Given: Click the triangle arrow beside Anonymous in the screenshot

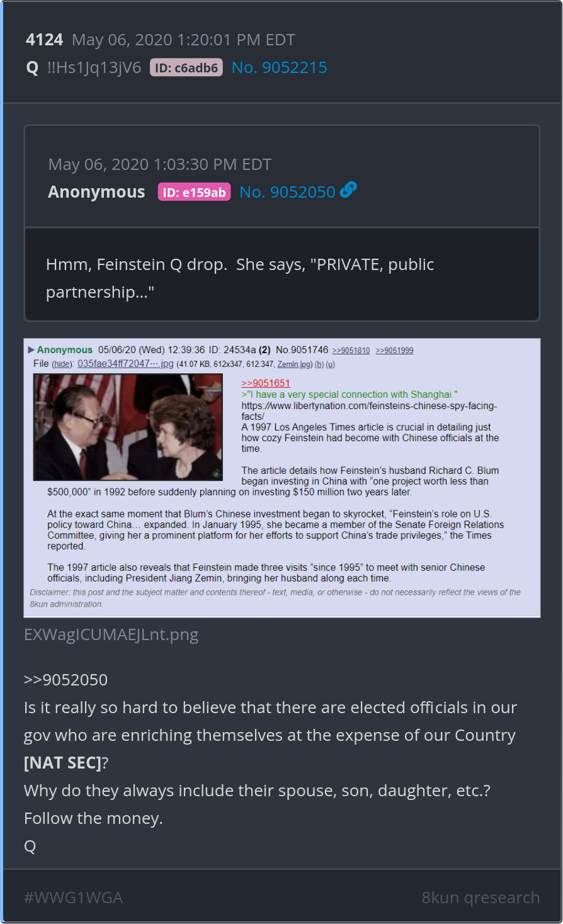Looking at the screenshot, I should [31, 350].
